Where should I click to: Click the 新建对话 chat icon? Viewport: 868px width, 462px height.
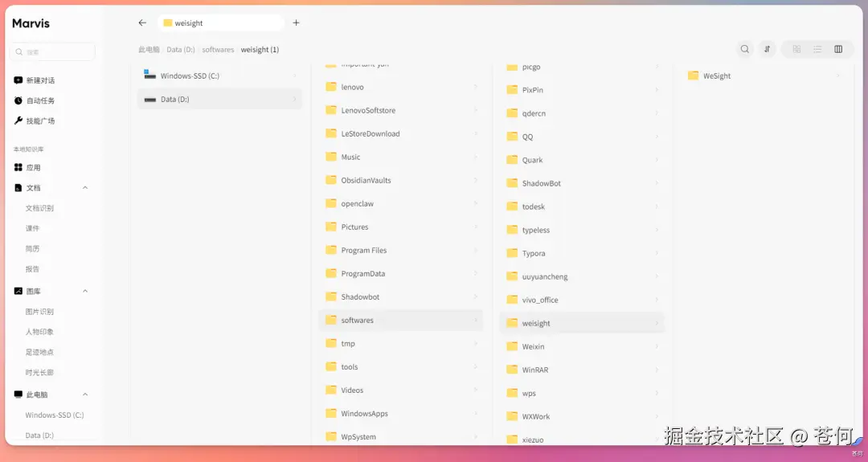[18, 80]
